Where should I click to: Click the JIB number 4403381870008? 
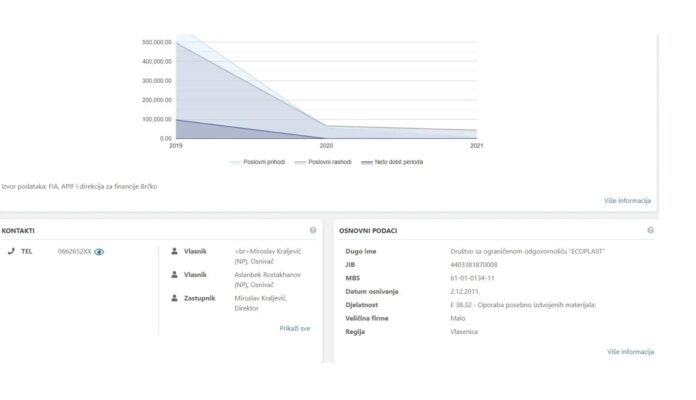pos(476,264)
